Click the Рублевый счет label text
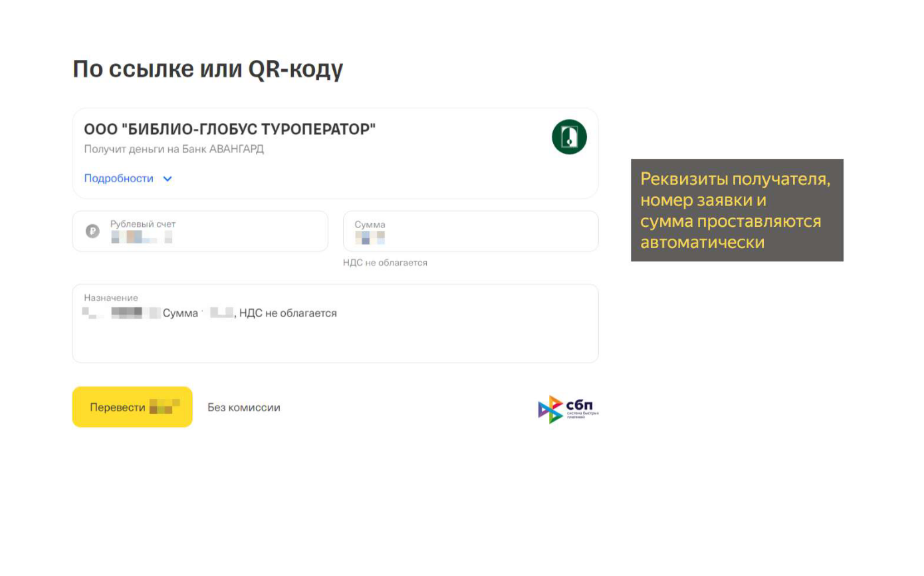 (x=143, y=224)
